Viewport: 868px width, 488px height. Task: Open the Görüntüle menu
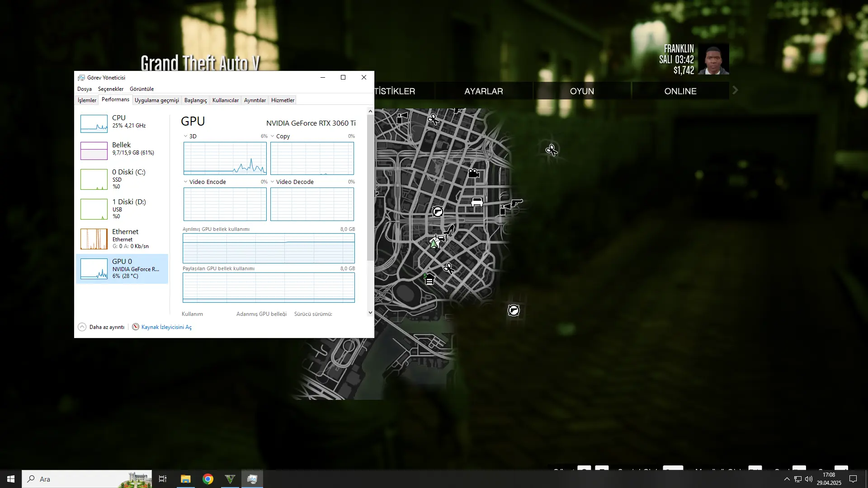142,89
